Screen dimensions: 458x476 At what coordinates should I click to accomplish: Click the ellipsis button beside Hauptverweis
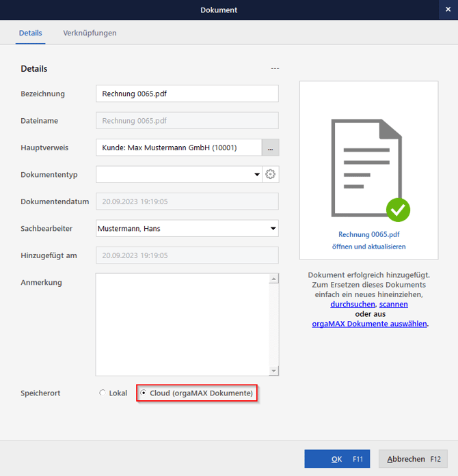[x=271, y=148]
